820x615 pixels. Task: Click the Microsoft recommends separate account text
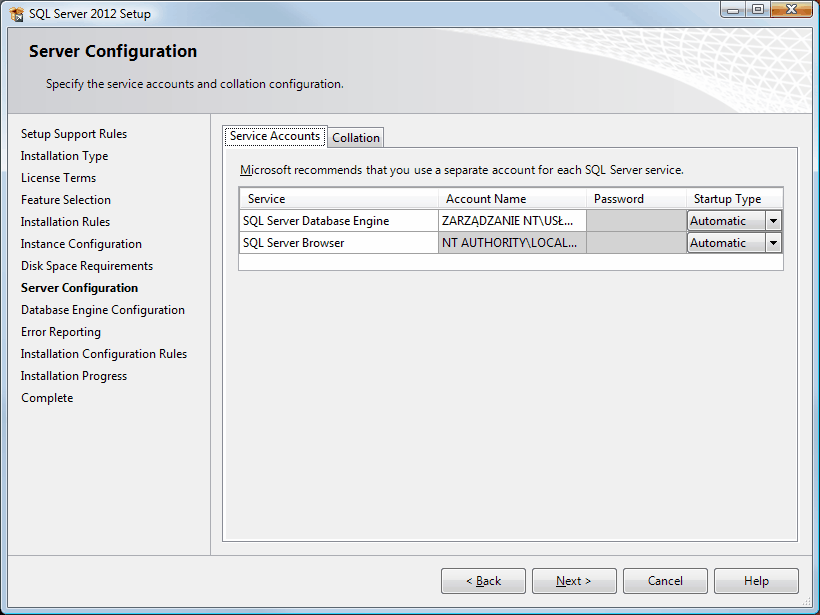point(462,170)
